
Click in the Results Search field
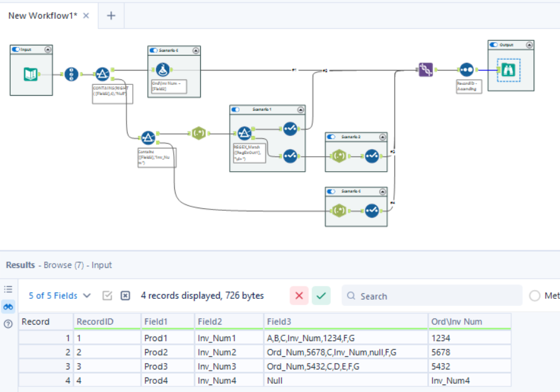pos(432,296)
